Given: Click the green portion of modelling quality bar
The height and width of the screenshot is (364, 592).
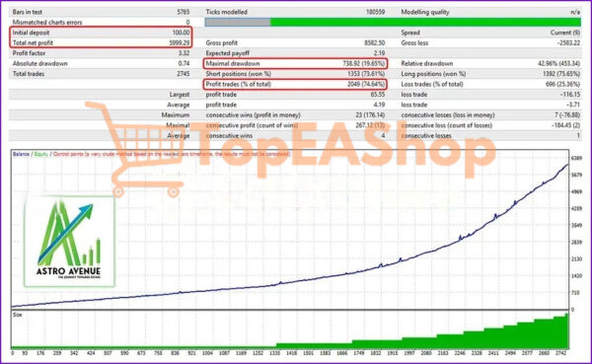Looking at the screenshot, I should click(x=425, y=23).
